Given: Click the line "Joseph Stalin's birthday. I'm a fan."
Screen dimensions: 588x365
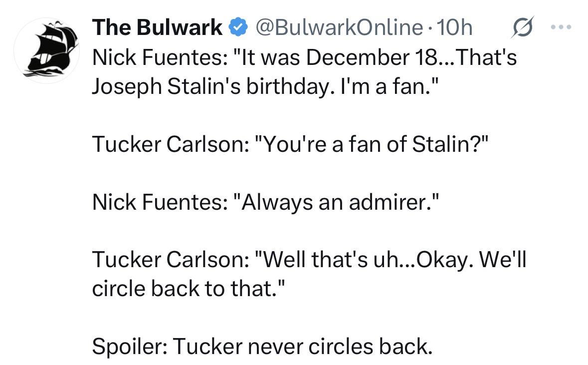Looking at the screenshot, I should [259, 87].
